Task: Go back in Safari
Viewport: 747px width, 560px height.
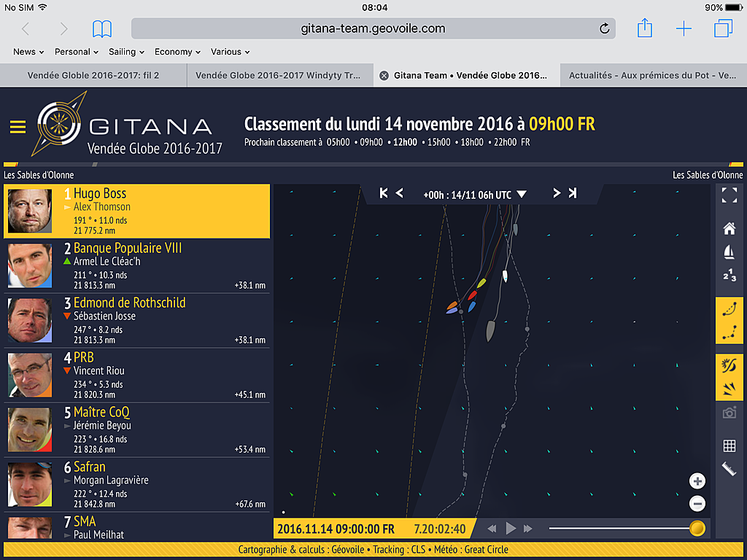Action: click(26, 29)
